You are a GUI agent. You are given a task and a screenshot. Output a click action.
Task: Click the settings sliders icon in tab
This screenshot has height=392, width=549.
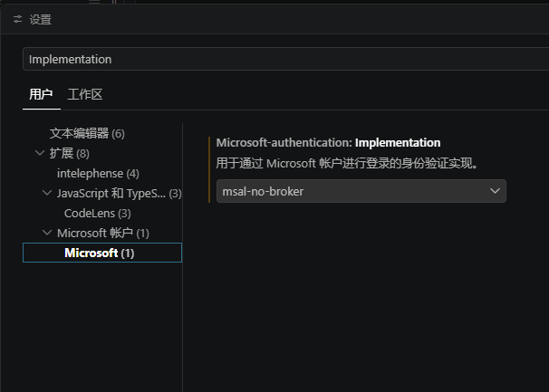click(17, 19)
